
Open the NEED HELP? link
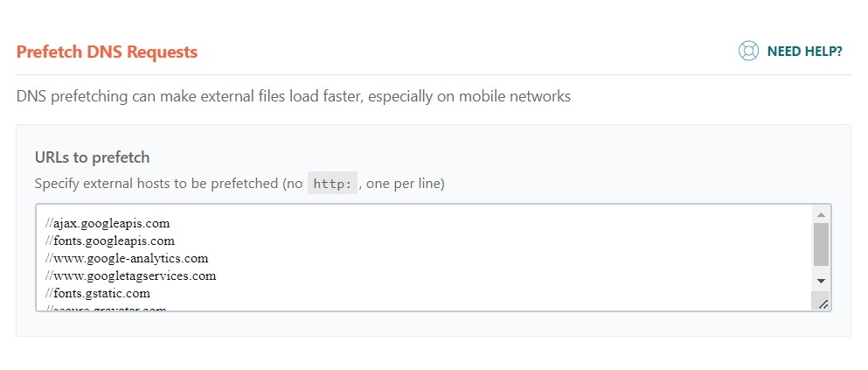(804, 52)
